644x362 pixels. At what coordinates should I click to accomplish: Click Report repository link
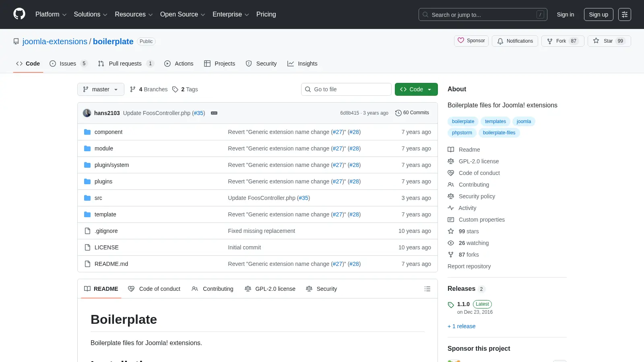click(469, 266)
